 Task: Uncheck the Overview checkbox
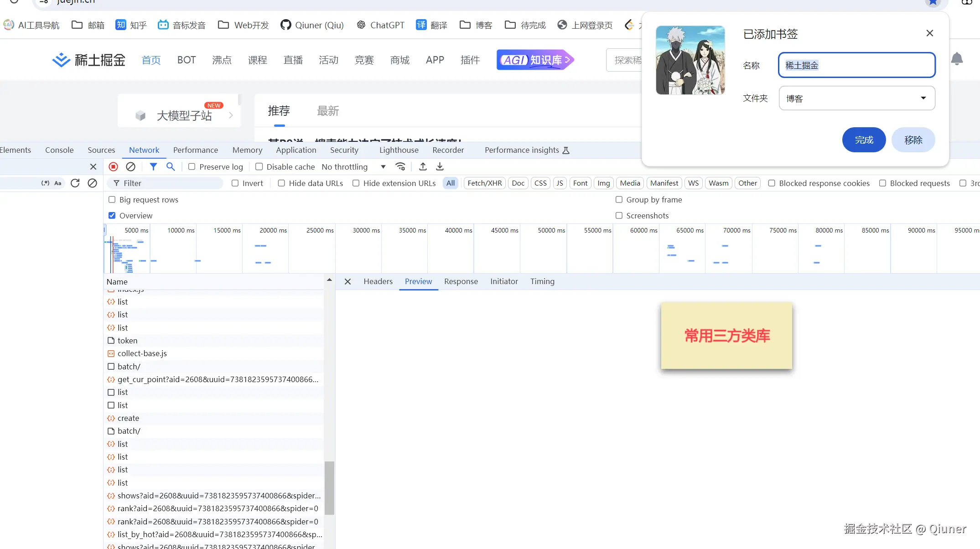[112, 216]
